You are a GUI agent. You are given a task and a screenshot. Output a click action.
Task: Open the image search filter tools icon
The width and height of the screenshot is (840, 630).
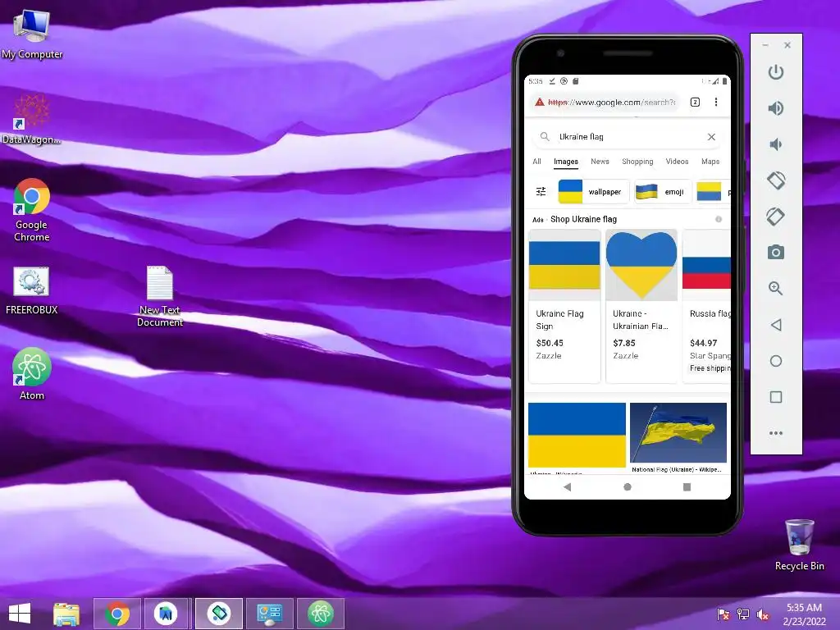[541, 191]
